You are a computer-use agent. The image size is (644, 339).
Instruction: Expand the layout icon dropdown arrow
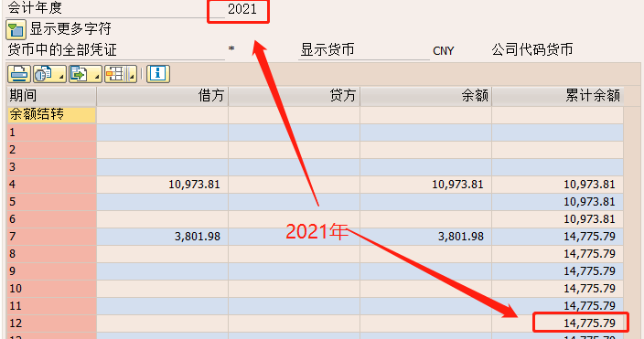click(x=133, y=74)
